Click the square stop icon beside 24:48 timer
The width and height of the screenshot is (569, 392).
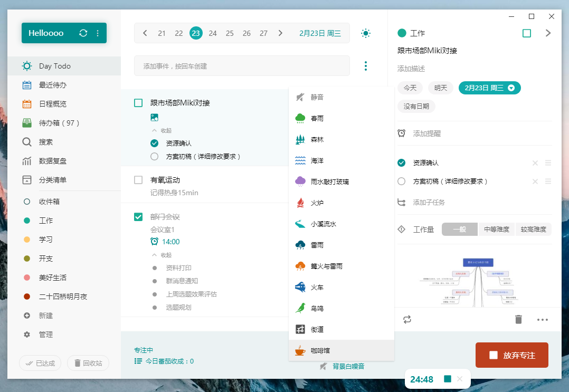[448, 379]
